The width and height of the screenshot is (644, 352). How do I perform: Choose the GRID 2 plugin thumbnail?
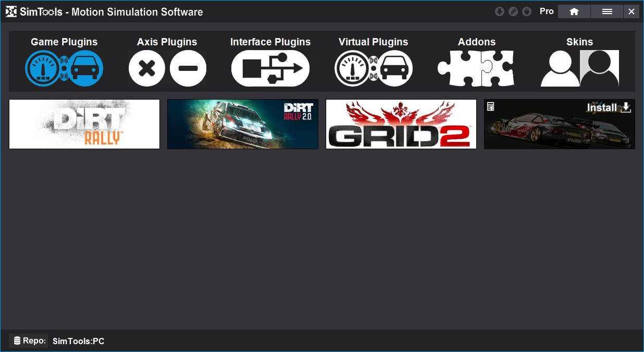pos(401,124)
